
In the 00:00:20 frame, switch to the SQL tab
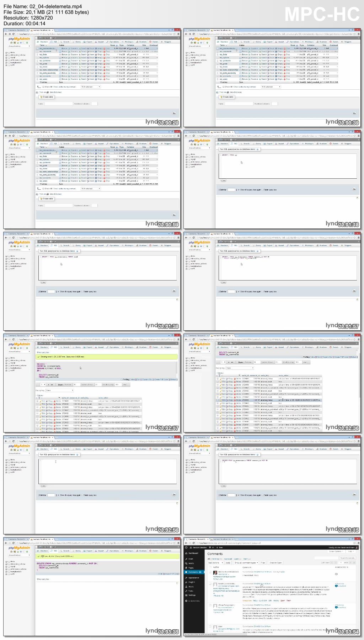coord(54,42)
